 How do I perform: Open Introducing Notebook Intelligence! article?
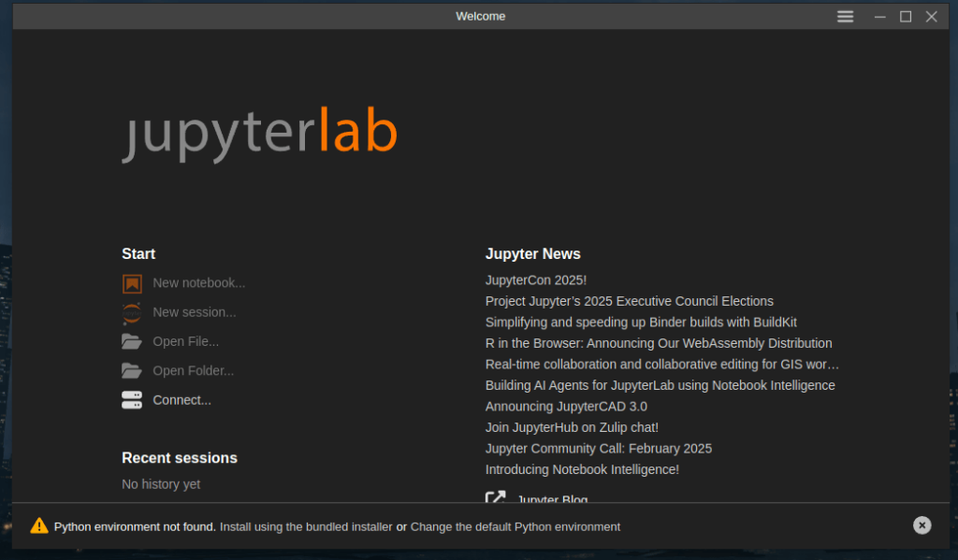(x=582, y=469)
